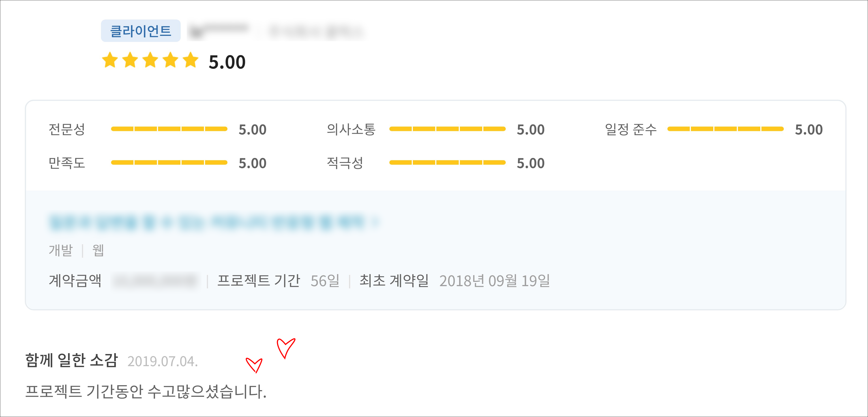Select the 웹 category label

click(98, 251)
